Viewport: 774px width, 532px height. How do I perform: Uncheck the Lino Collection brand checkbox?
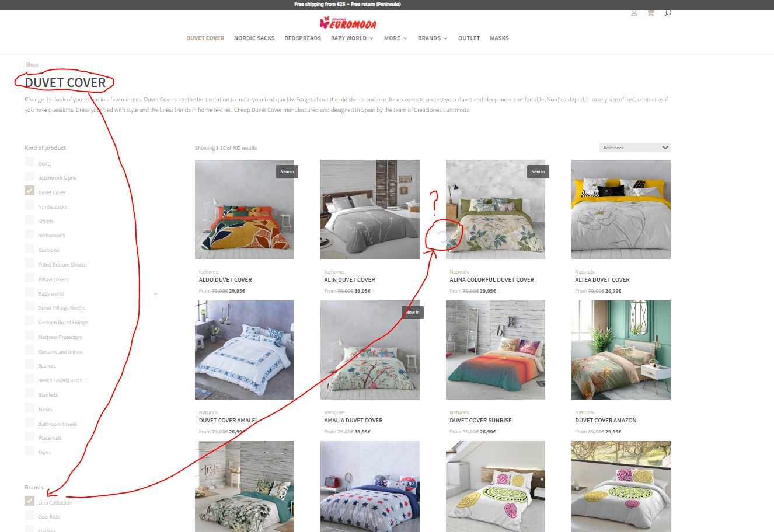coord(29,502)
